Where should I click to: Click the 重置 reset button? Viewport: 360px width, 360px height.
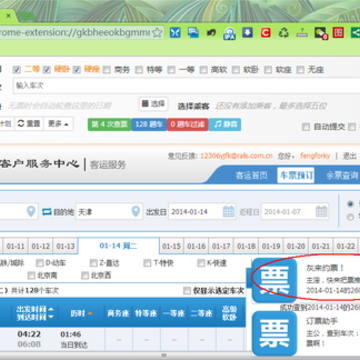point(29,124)
